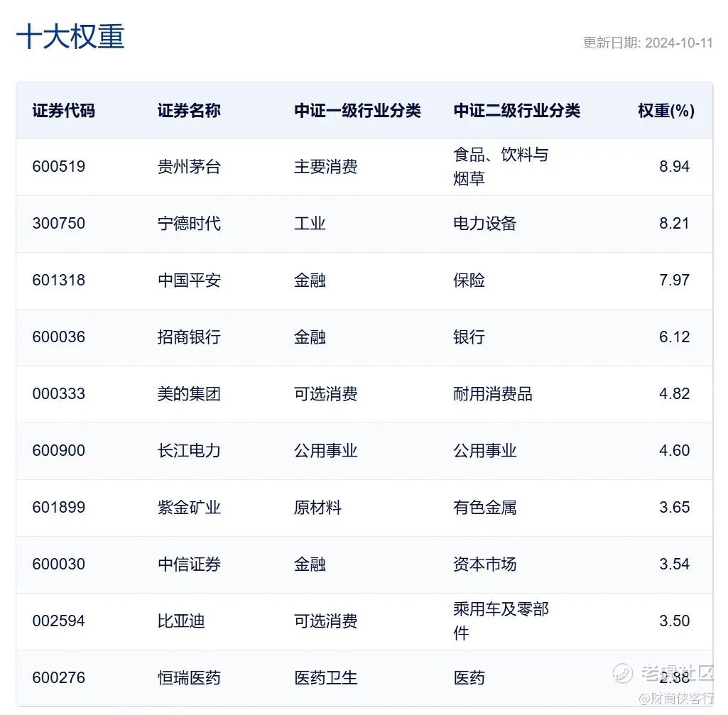The width and height of the screenshot is (728, 715).
Task: Click 主要消费 industry cell
Action: click(x=325, y=166)
